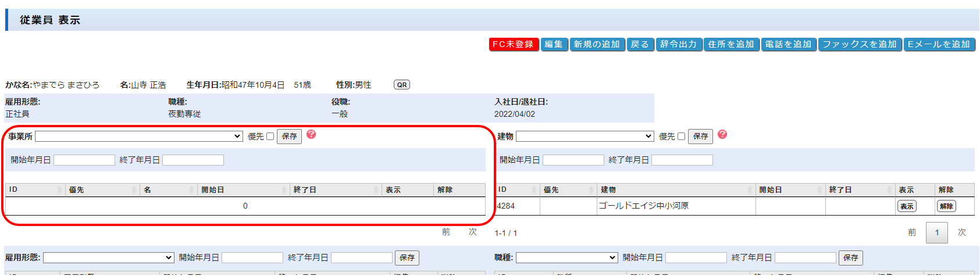Image resolution: width=980 pixels, height=276 pixels.
Task: Toggle 優先 checkbox for 建物
Action: pyautogui.click(x=681, y=137)
